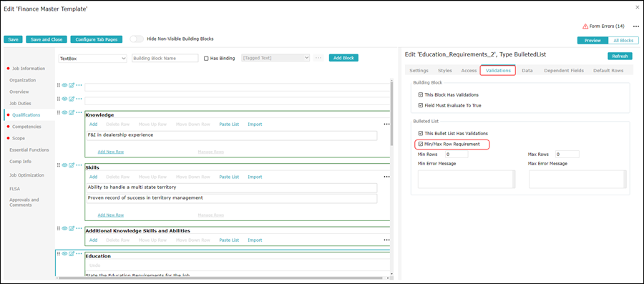Open Qualifications page in sidebar

coord(26,115)
